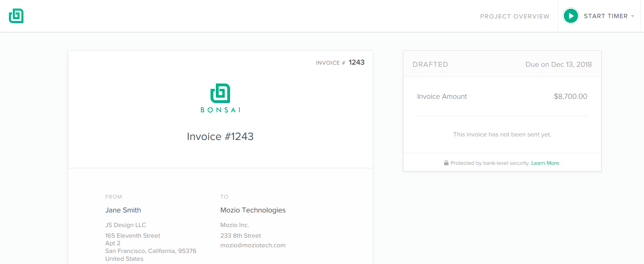Select the invoice number 1243 field
This screenshot has width=644, height=264.
click(356, 62)
